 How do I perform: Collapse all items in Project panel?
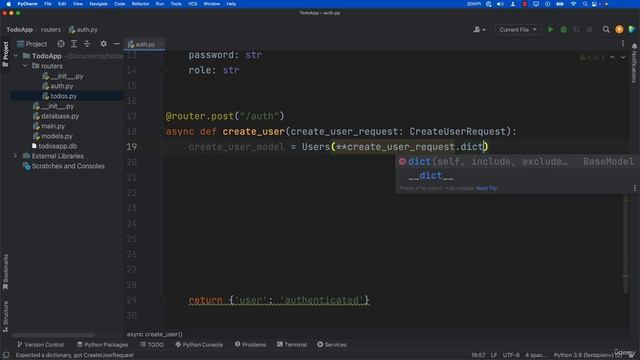coord(87,44)
